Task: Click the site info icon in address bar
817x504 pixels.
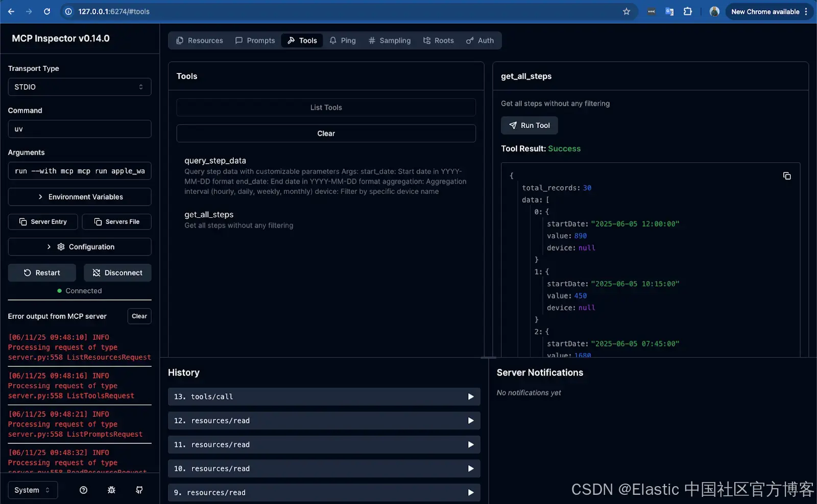Action: [x=68, y=11]
